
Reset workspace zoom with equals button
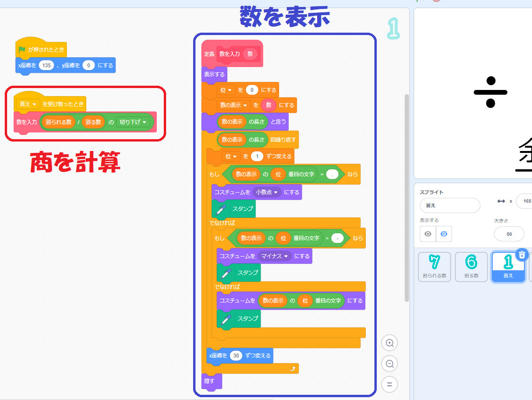(390, 384)
